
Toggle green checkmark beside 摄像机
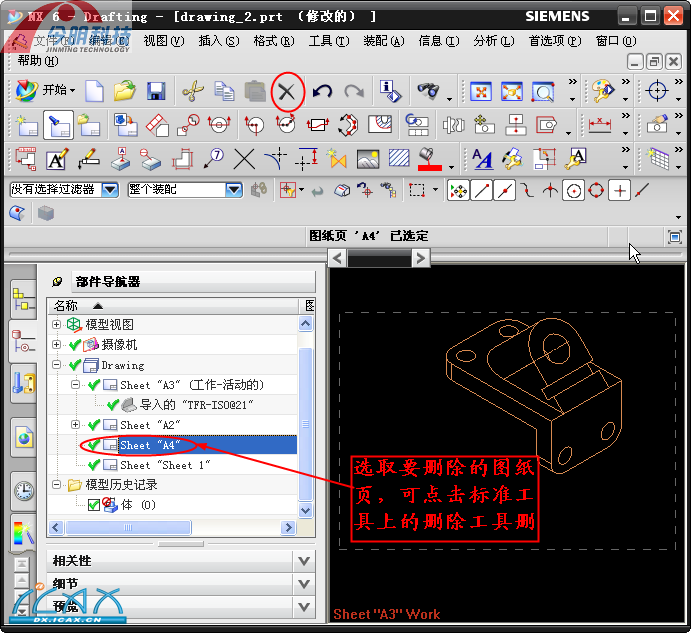click(75, 345)
